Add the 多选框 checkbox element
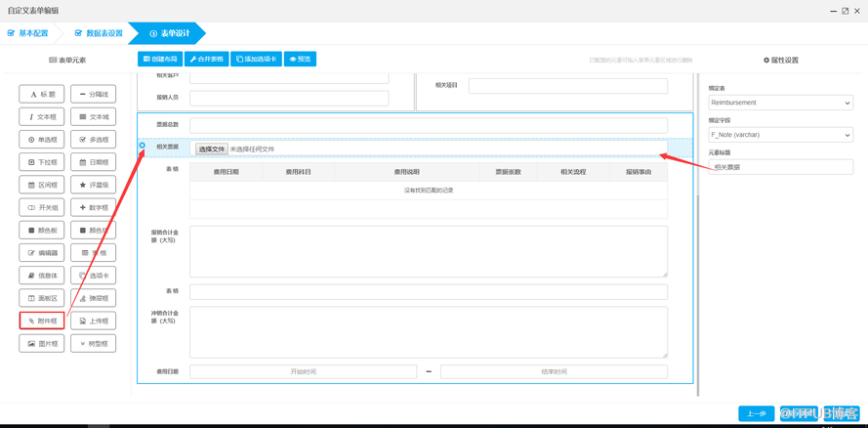This screenshot has width=868, height=428. pyautogui.click(x=94, y=140)
